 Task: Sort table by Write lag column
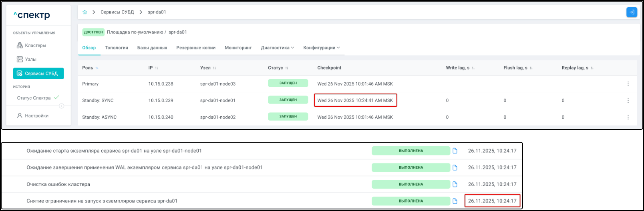473,68
